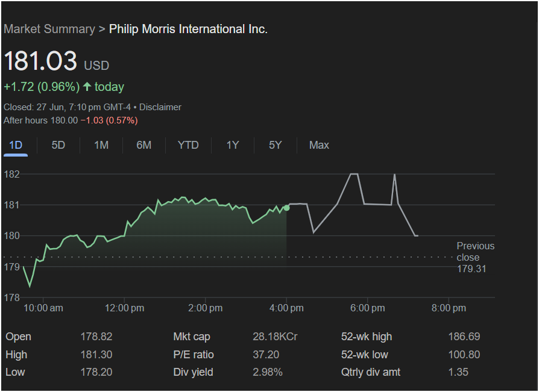Click the P/E ratio label

[194, 355]
